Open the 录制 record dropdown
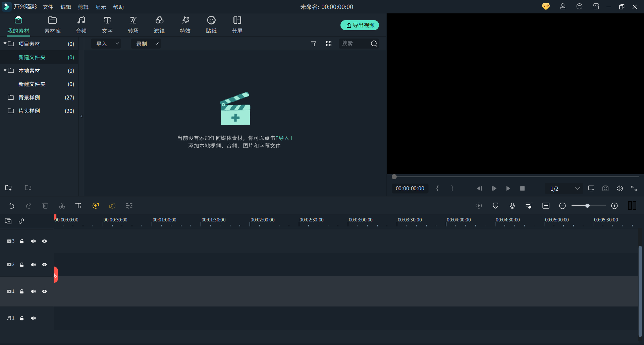This screenshot has height=345, width=644. (x=147, y=44)
